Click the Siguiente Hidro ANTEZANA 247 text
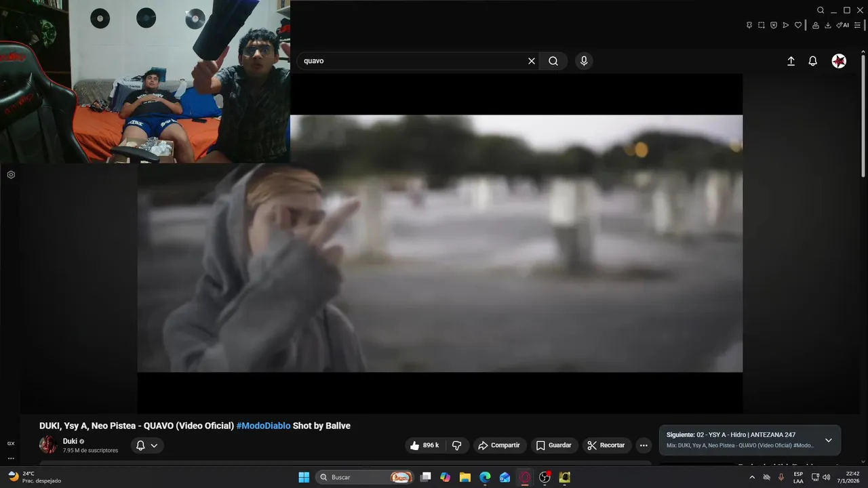Image resolution: width=868 pixels, height=488 pixels. point(731,434)
